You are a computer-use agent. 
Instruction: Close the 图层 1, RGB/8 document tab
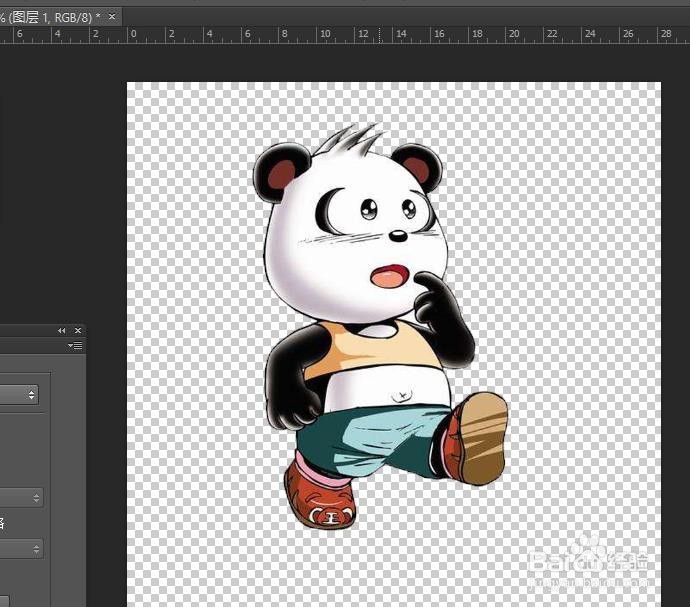112,17
